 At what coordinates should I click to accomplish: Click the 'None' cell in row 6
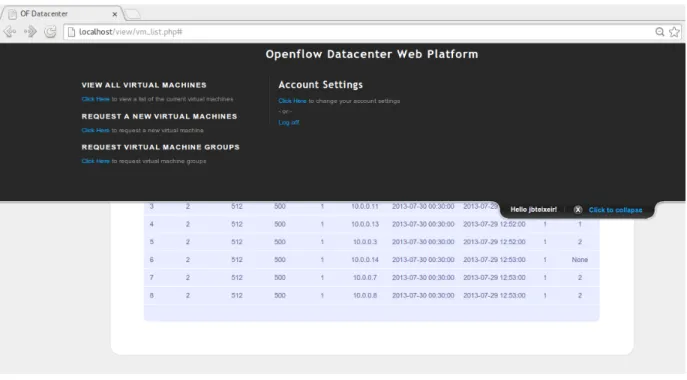[x=580, y=259]
